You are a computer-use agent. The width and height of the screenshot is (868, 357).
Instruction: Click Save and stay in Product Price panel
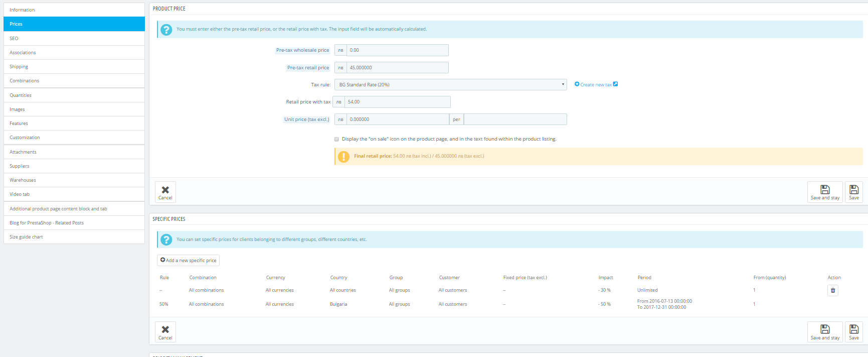825,192
